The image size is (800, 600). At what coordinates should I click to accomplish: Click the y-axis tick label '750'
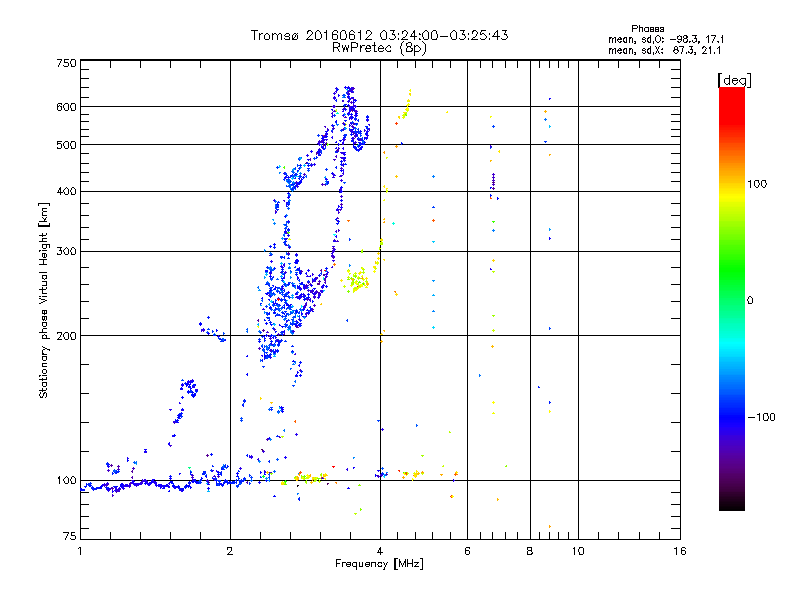66,63
